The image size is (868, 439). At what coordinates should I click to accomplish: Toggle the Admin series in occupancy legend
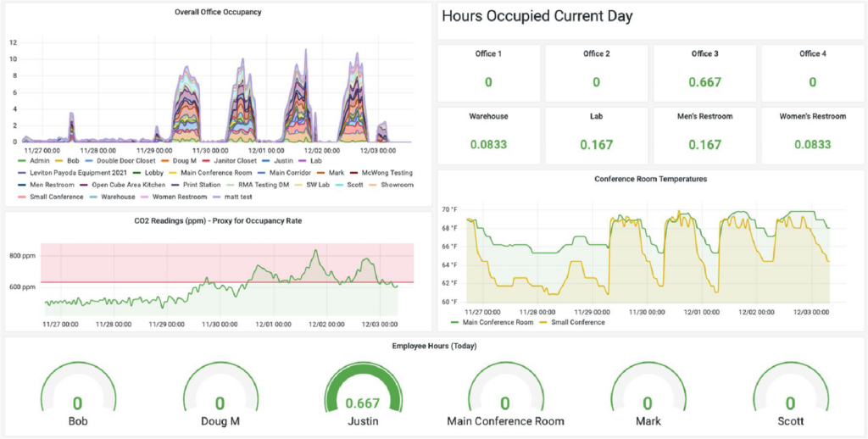click(x=39, y=159)
